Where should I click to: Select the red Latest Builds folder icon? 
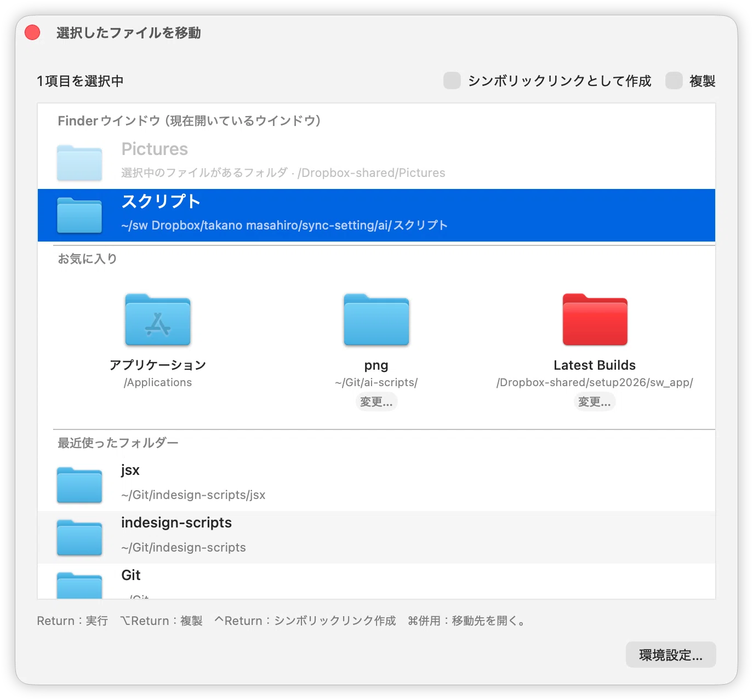[595, 320]
